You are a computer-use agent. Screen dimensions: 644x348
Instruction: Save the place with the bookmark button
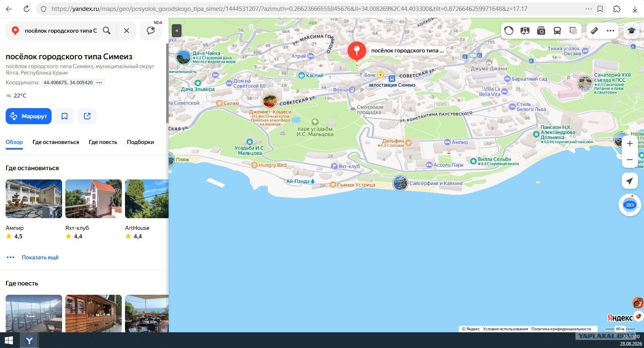tap(65, 116)
